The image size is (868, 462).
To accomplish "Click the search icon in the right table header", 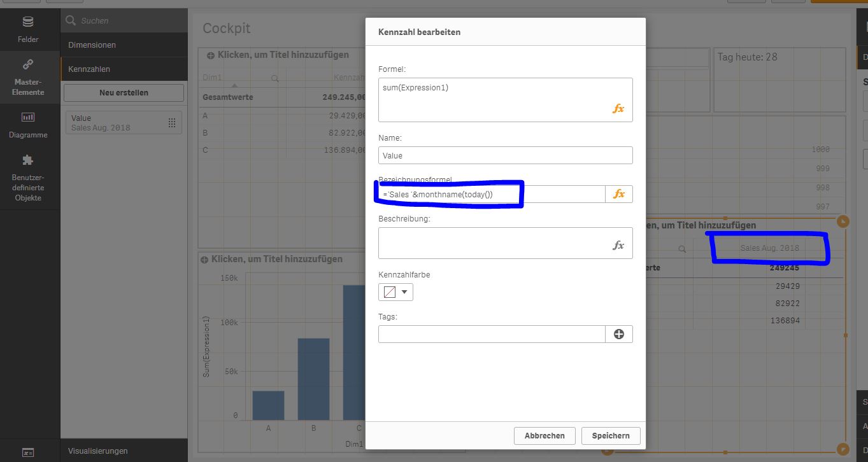I will [682, 249].
